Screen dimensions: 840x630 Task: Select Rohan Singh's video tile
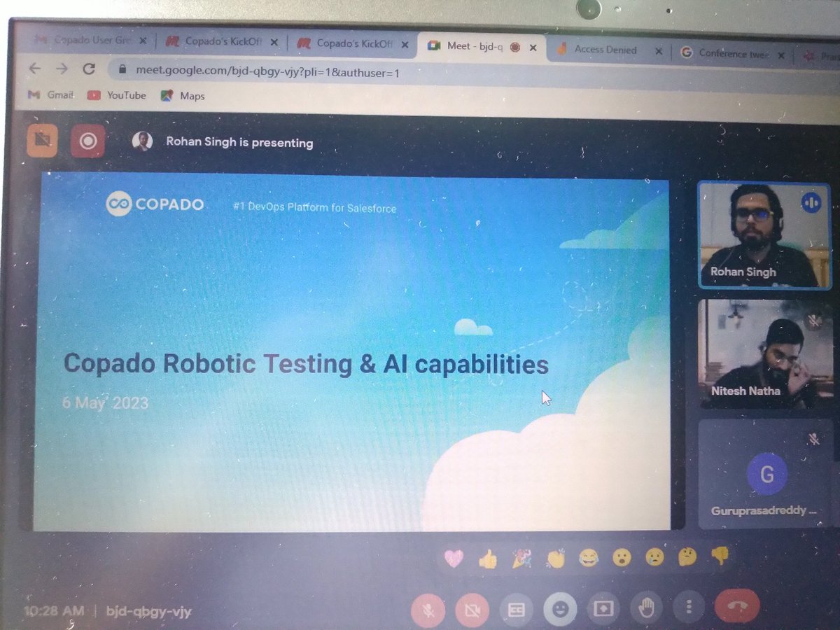(764, 234)
